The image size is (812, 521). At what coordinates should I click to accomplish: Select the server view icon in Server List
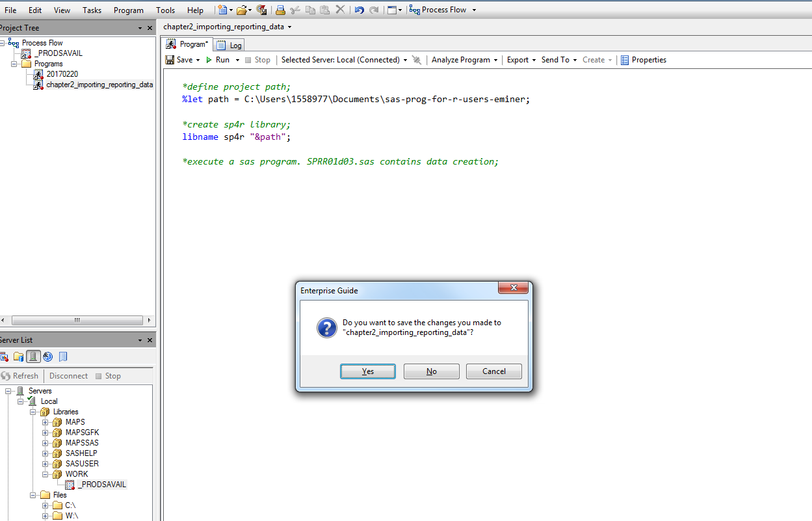coord(33,356)
